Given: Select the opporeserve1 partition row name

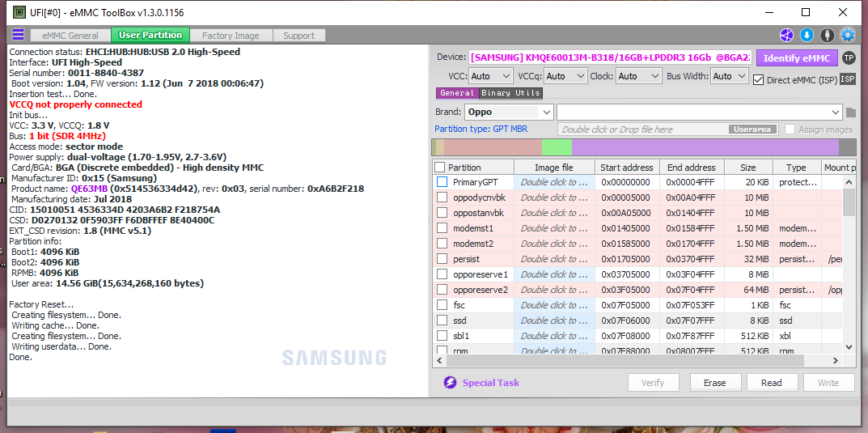Looking at the screenshot, I should click(480, 274).
